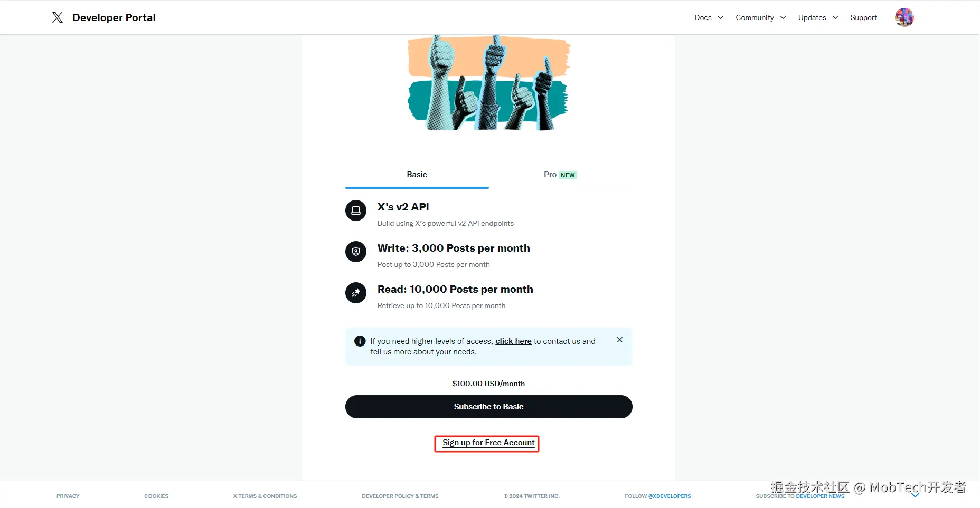Viewport: 980px width, 508px height.
Task: Click the sparkle icon beside Read posts
Action: 356,293
